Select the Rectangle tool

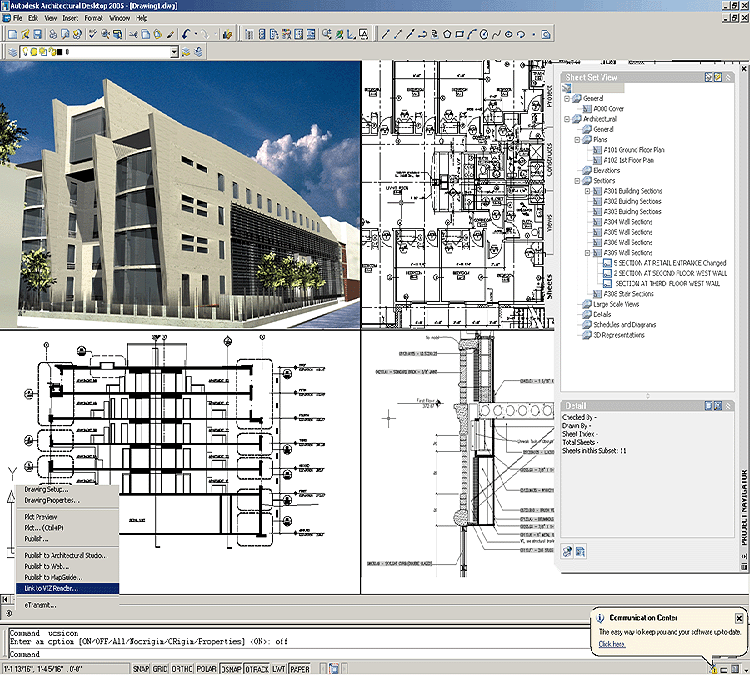[459, 34]
